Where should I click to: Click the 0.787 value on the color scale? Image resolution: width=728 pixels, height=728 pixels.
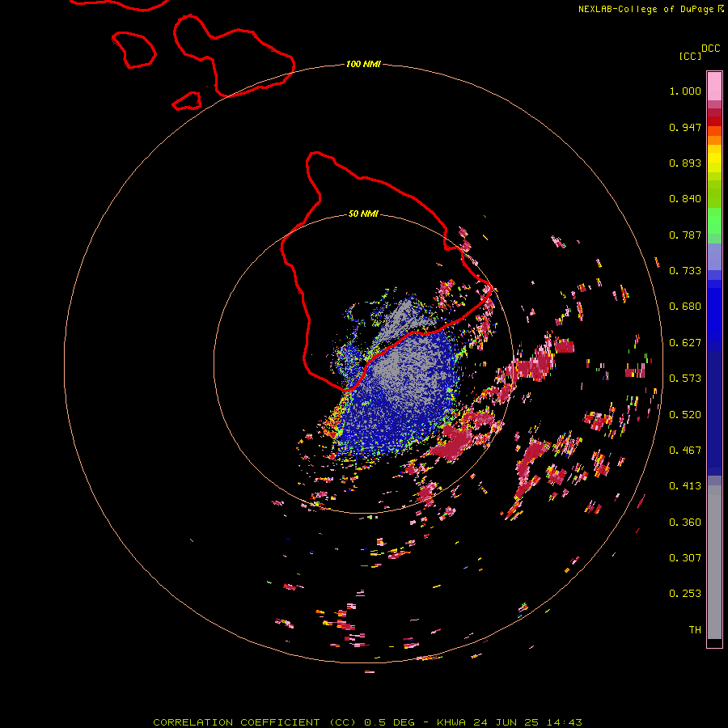click(685, 235)
